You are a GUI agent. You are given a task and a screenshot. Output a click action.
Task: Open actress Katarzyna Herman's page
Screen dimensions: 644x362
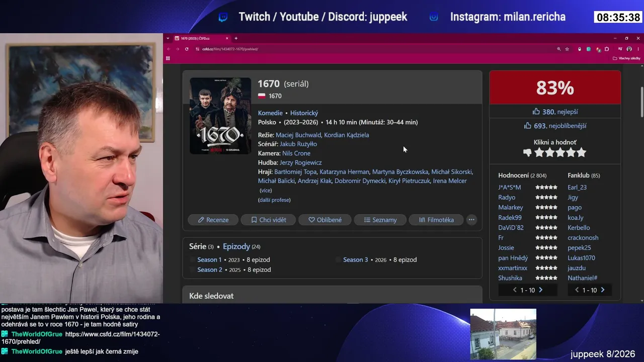coord(345,172)
